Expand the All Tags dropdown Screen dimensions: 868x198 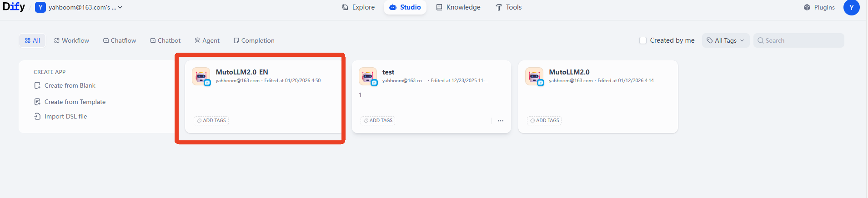726,40
